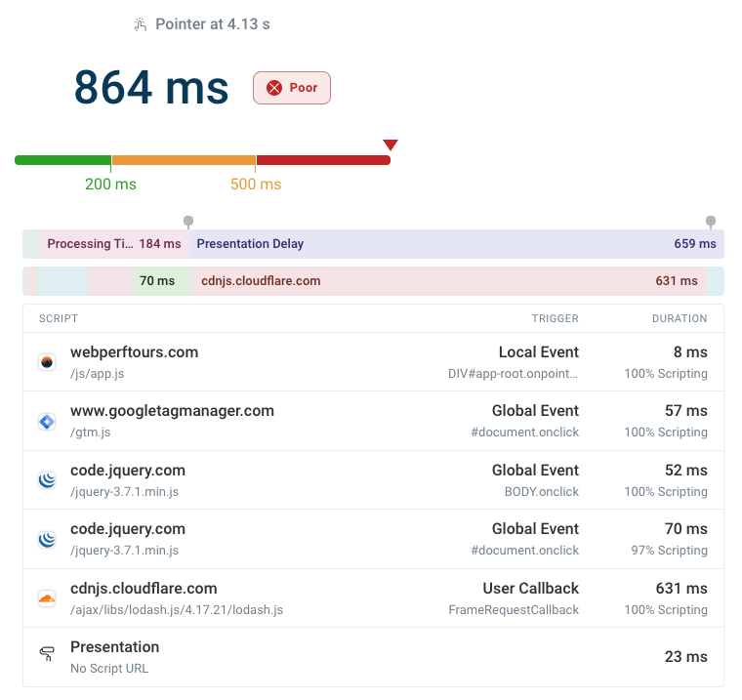
Task: Click the Google Tag Manager icon
Action: [x=46, y=422]
